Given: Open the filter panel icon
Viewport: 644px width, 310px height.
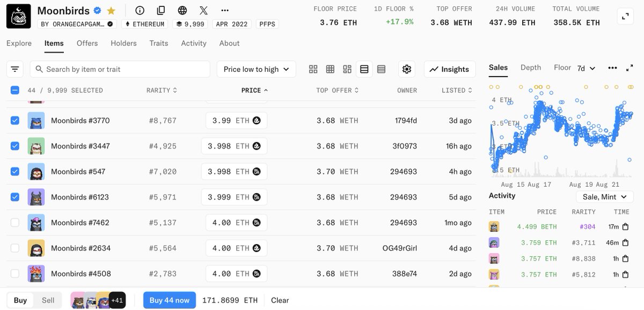Looking at the screenshot, I should coord(15,69).
